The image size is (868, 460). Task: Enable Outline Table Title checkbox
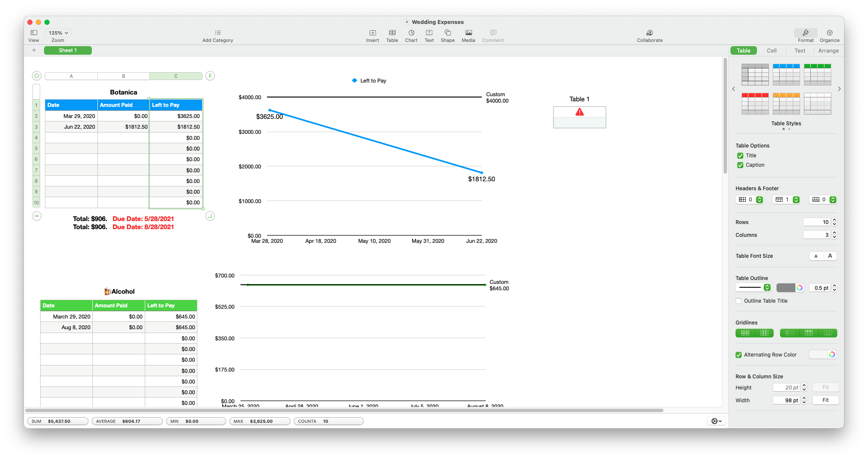pyautogui.click(x=739, y=301)
